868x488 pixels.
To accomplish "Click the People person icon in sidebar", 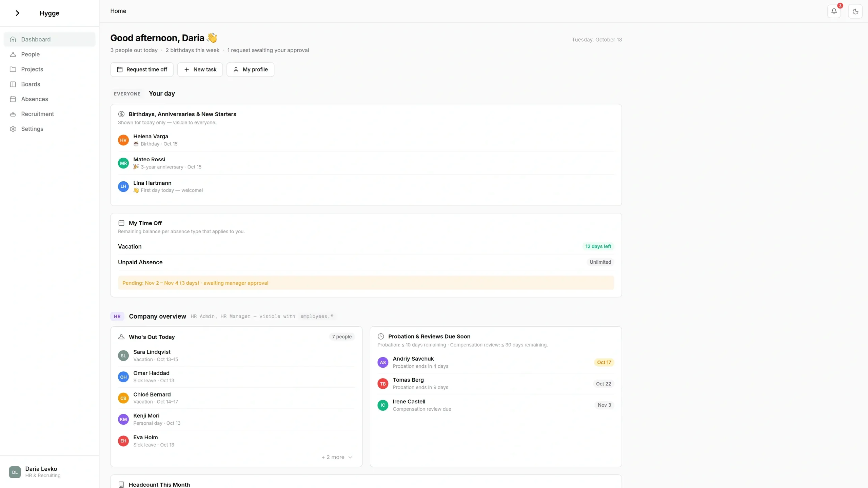I will click(x=13, y=54).
